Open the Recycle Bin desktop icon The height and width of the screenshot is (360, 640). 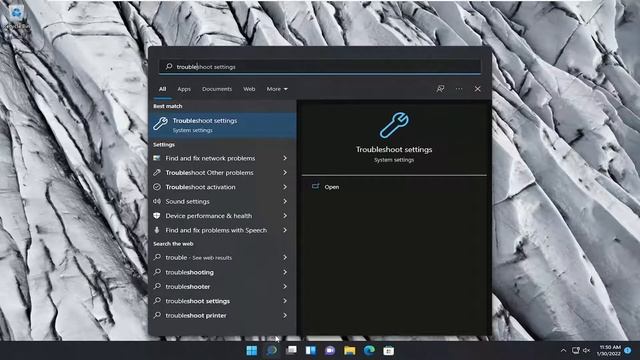point(17,17)
